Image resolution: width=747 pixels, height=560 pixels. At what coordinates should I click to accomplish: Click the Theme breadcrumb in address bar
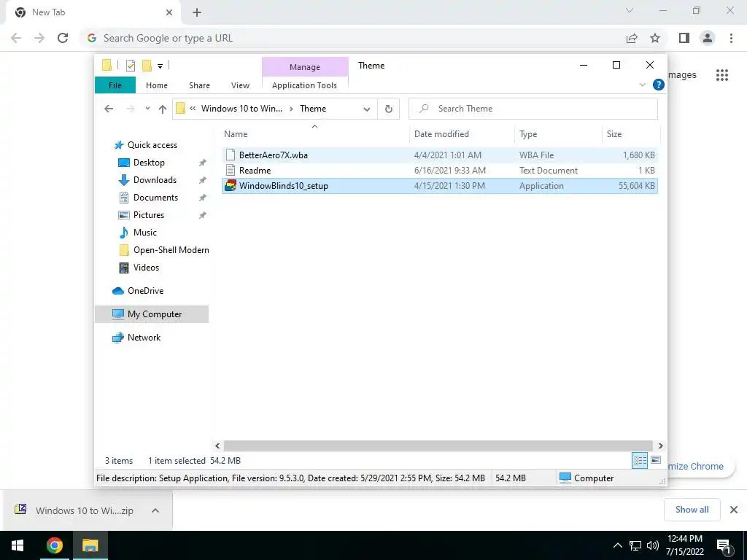coord(313,109)
